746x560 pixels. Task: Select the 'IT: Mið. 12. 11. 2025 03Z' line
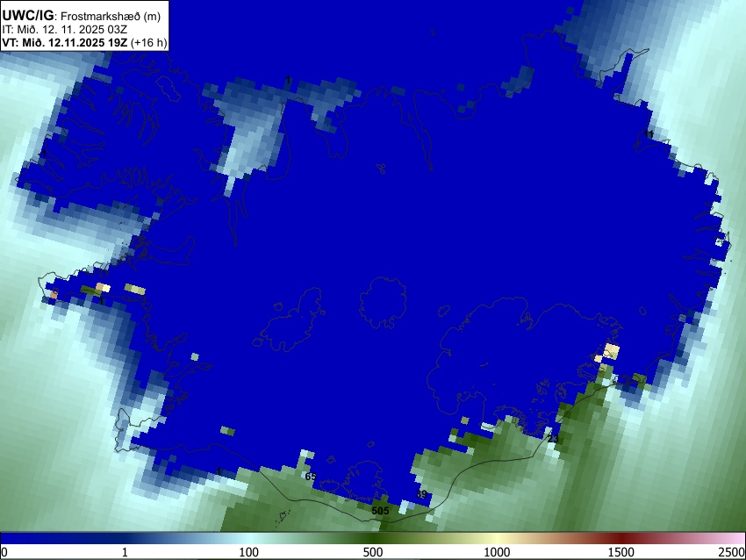click(x=65, y=30)
